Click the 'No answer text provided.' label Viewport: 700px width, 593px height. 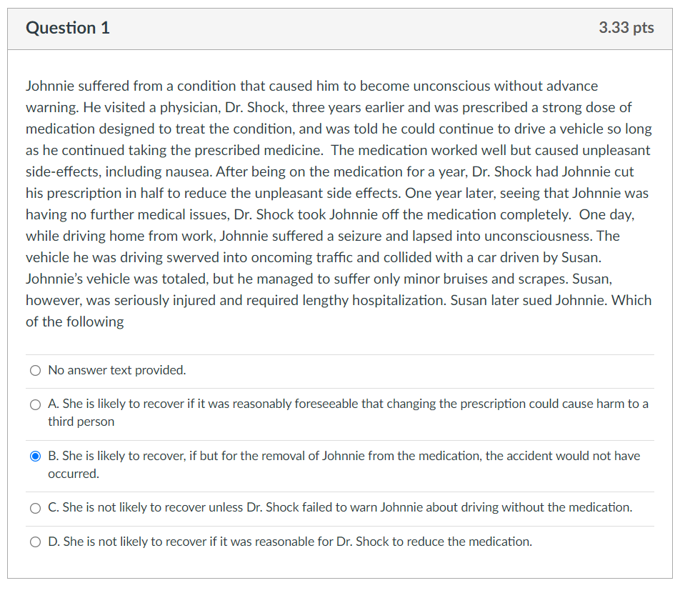pyautogui.click(x=116, y=370)
